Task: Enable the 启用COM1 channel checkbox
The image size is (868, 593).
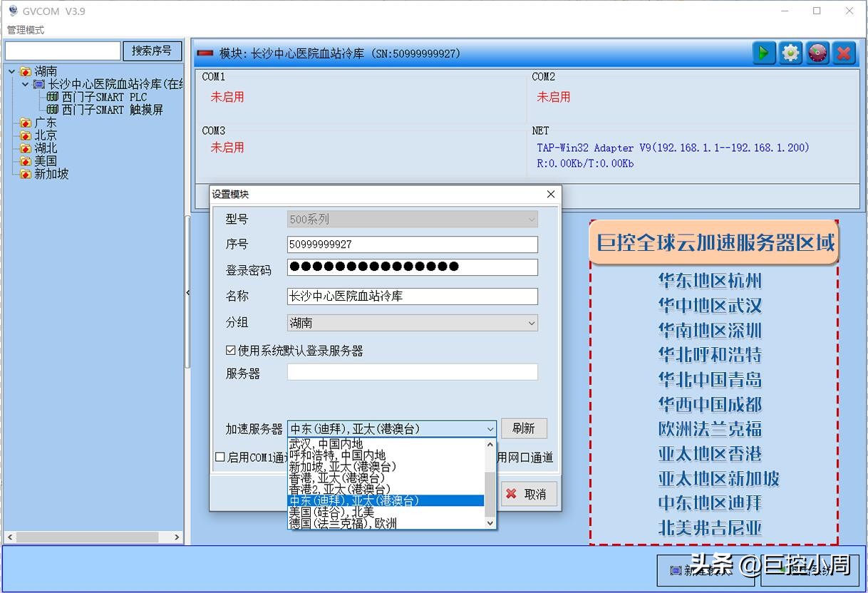Action: click(x=219, y=457)
